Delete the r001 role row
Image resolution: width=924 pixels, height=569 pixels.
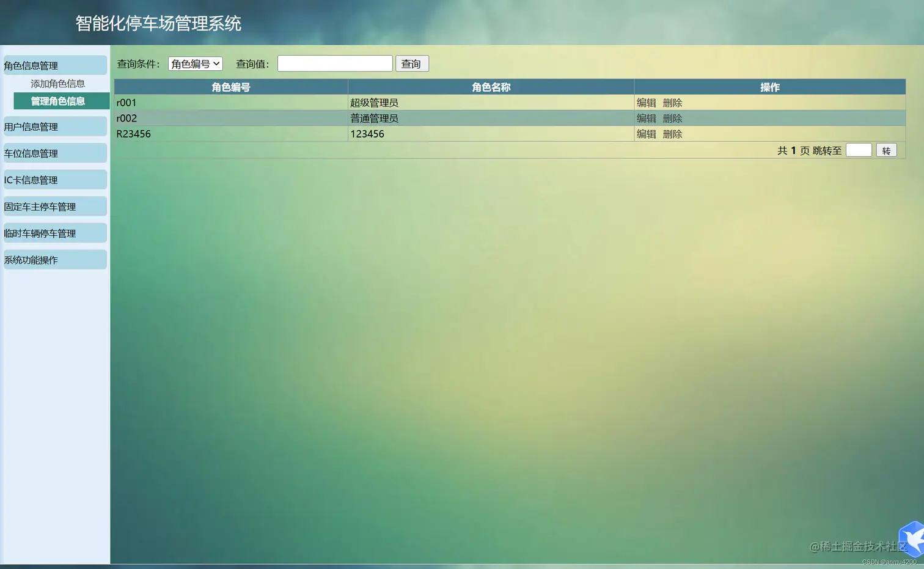[672, 103]
